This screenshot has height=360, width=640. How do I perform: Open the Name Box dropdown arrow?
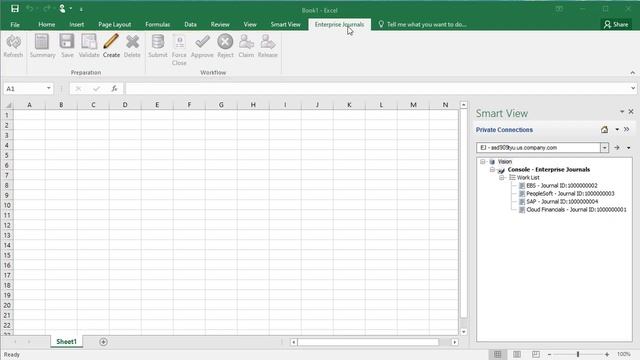pos(49,89)
